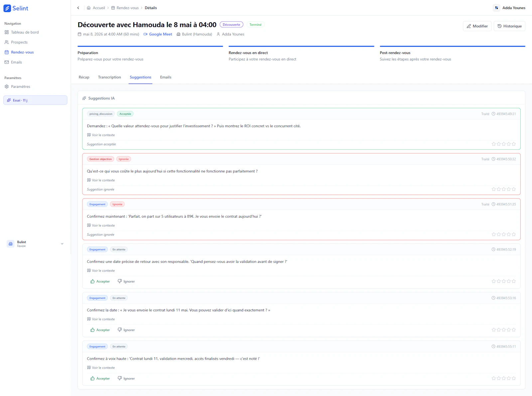The height and width of the screenshot is (396, 532).
Task: Expand 'Voir le contexte' in Gestion objection card
Action: (x=101, y=180)
